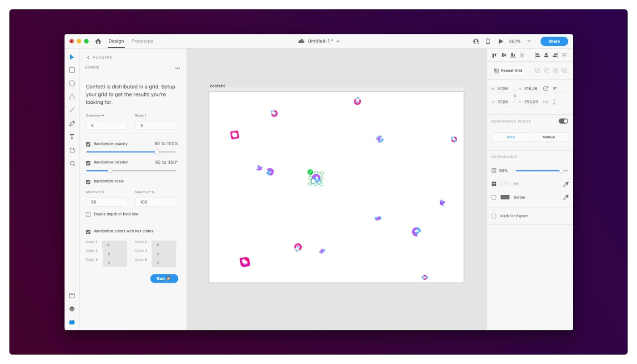
Task: Open the zoom level dropdown arrow
Action: point(529,41)
